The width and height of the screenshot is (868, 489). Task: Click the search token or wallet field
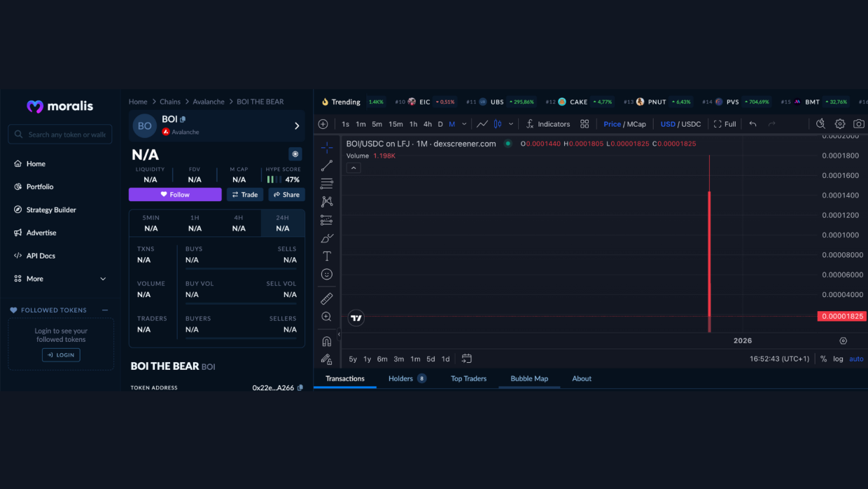pyautogui.click(x=60, y=135)
